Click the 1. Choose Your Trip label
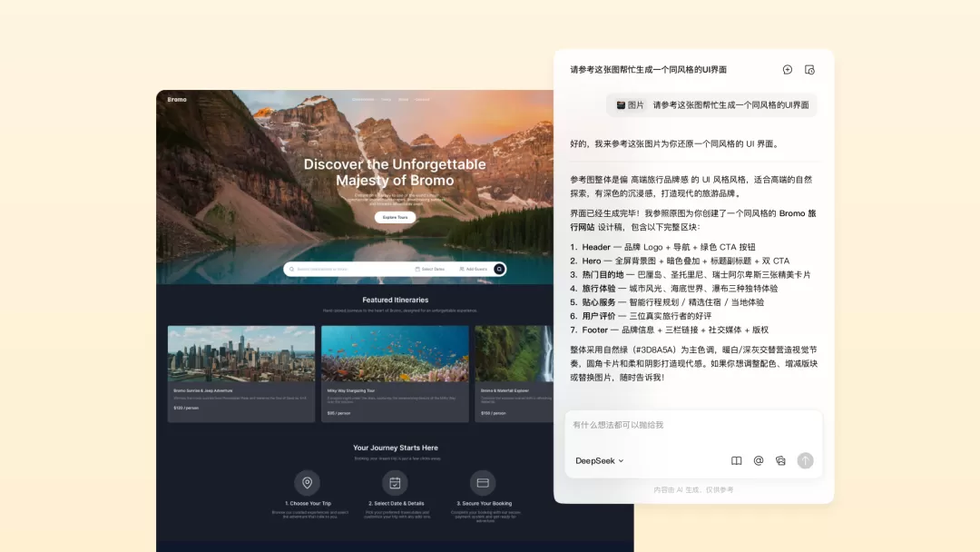 pyautogui.click(x=309, y=503)
